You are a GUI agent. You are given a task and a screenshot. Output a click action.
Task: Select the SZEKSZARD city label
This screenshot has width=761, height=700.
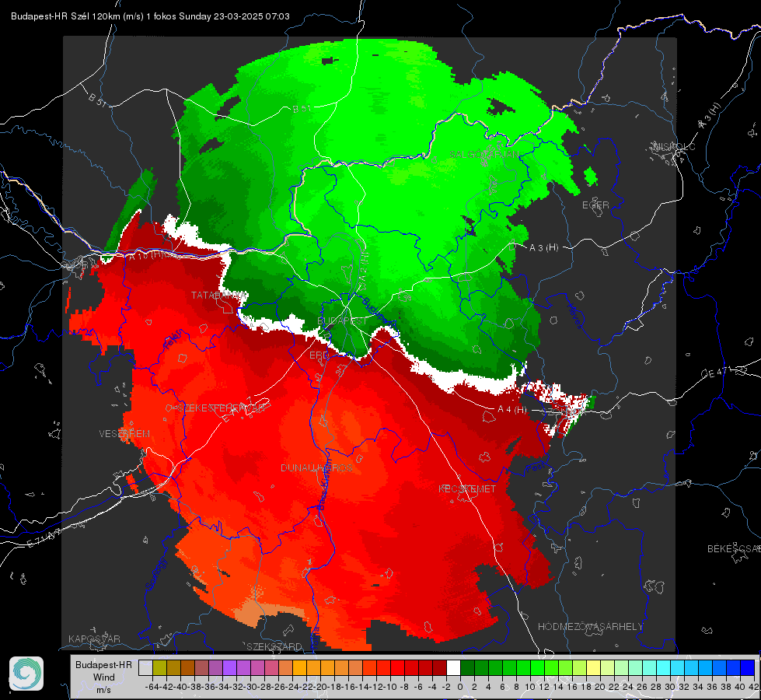coord(274,646)
